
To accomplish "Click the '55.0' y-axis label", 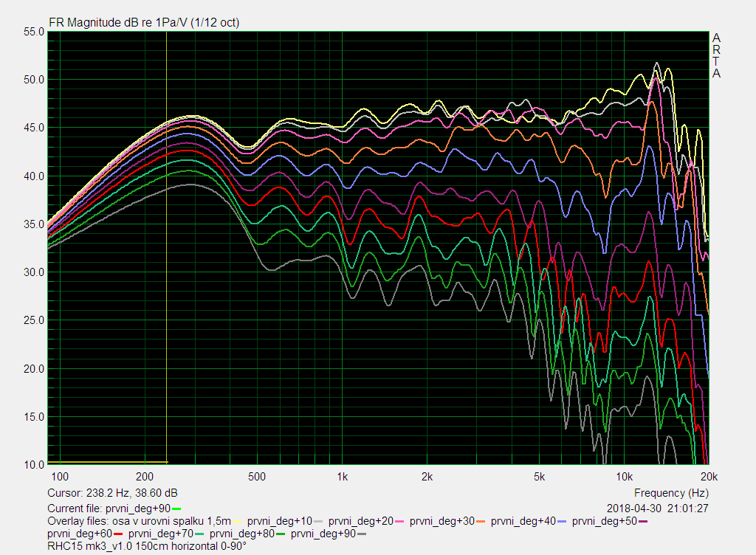I will click(34, 32).
